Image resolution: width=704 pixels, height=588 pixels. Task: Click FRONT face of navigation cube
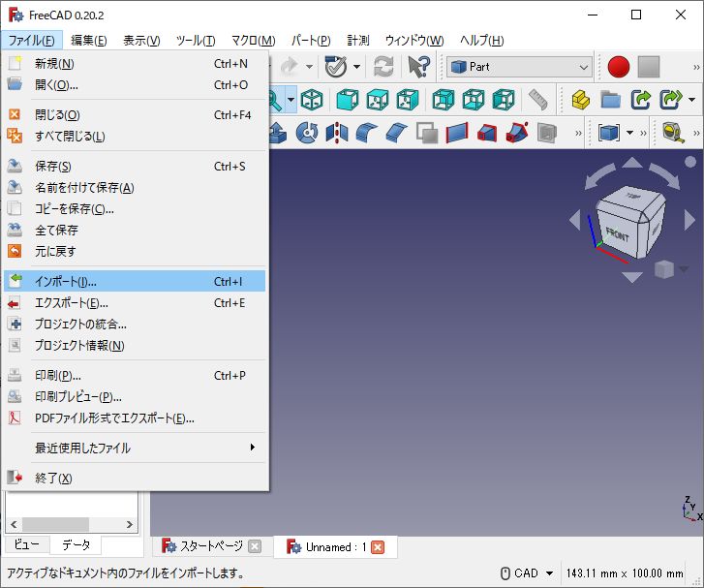tap(617, 234)
